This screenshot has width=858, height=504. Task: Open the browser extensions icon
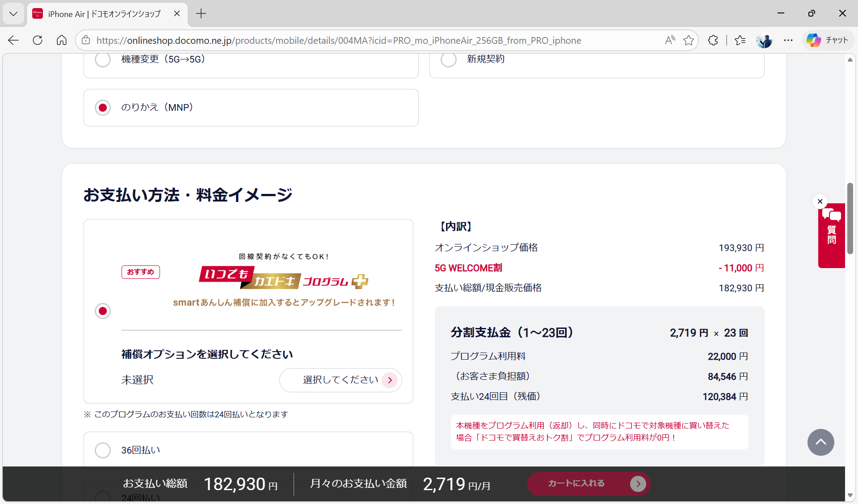[712, 40]
